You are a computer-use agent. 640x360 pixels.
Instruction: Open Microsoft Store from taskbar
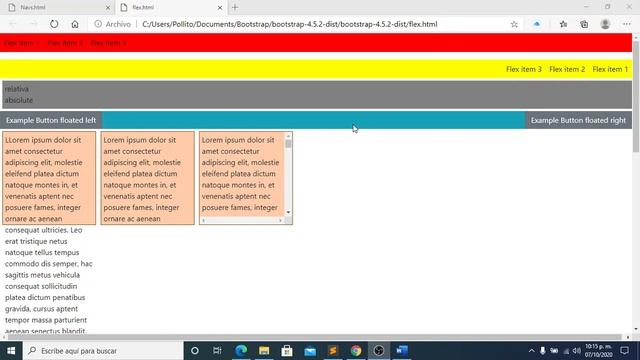[287, 351]
